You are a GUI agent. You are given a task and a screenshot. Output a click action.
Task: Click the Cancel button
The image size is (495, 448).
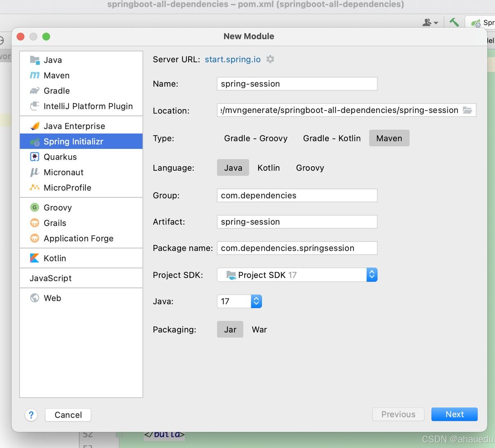(68, 415)
